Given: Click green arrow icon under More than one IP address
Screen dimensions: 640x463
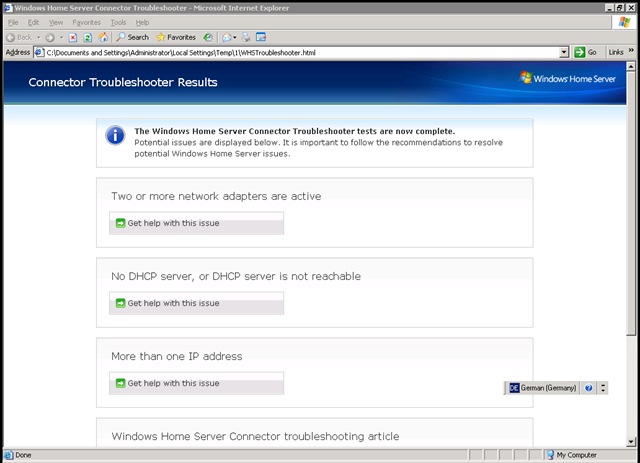Looking at the screenshot, I should pyautogui.click(x=120, y=383).
